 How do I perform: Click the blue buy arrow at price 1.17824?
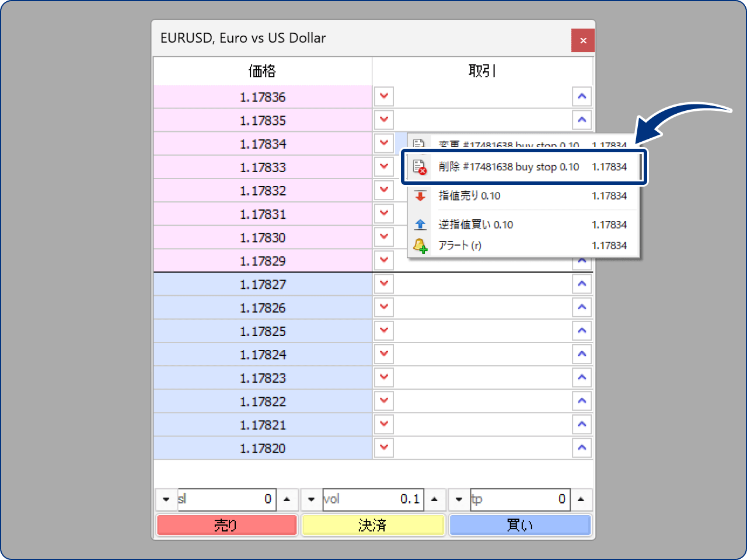[582, 354]
